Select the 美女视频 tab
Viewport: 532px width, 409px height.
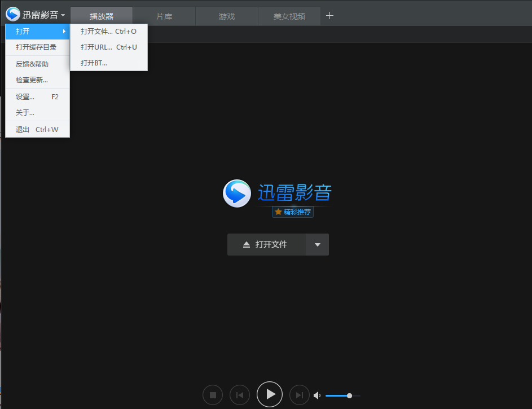(289, 16)
